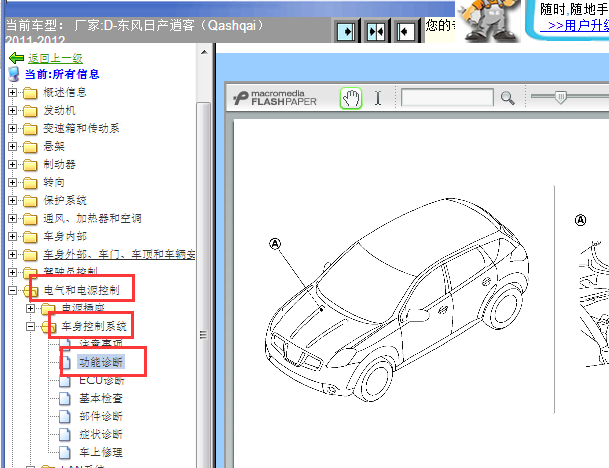The image size is (609, 468).
Task: Click the 部件诊断 page icon
Action: pos(65,416)
